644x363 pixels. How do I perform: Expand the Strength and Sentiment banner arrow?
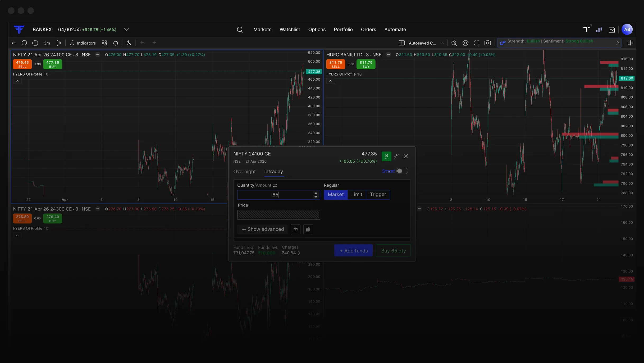tap(618, 43)
